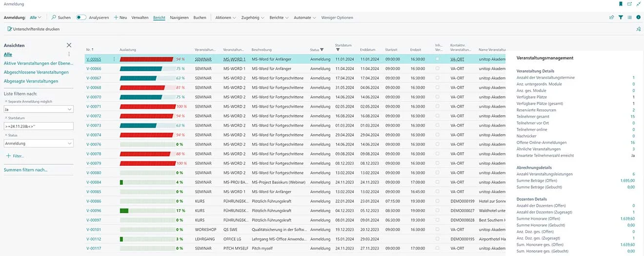The height and width of the screenshot is (256, 644).
Task: Click Unterschriftenliste drucken button
Action: pyautogui.click(x=34, y=29)
